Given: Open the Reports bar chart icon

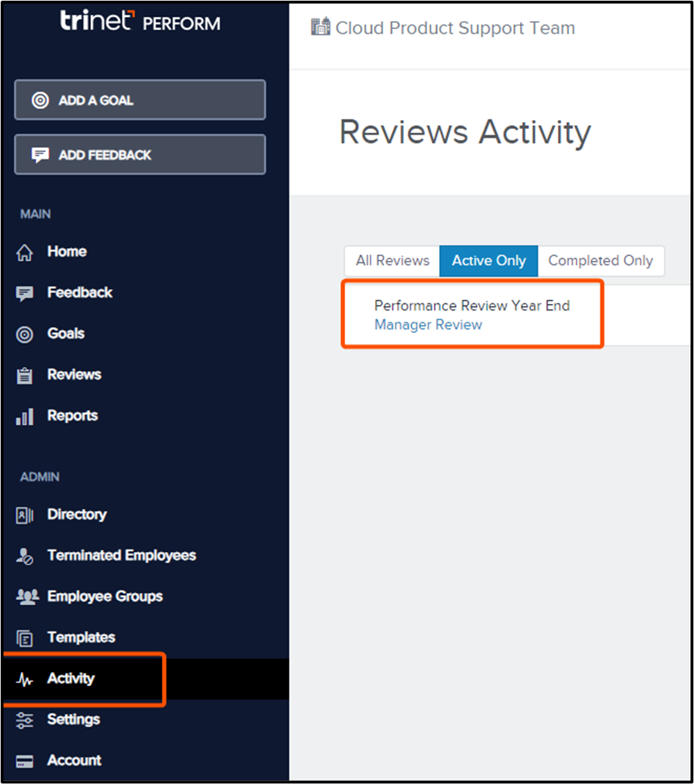Looking at the screenshot, I should (25, 417).
